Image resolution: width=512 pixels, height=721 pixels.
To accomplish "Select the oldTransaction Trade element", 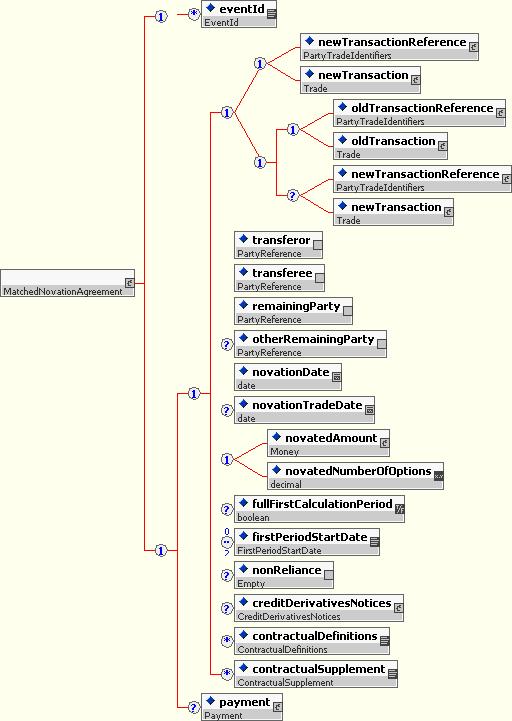I will click(390, 146).
